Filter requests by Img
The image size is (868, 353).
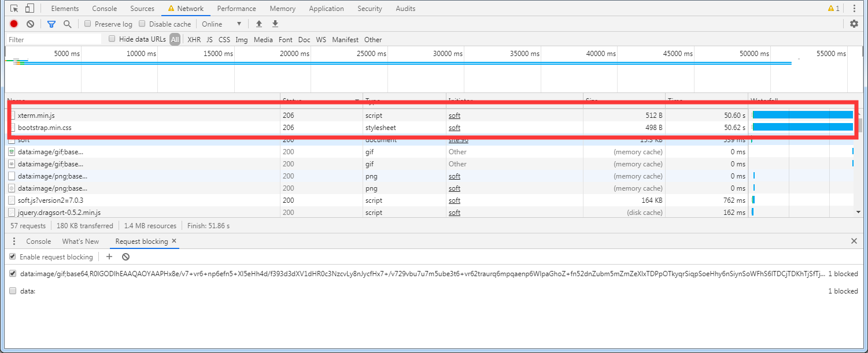click(x=242, y=39)
